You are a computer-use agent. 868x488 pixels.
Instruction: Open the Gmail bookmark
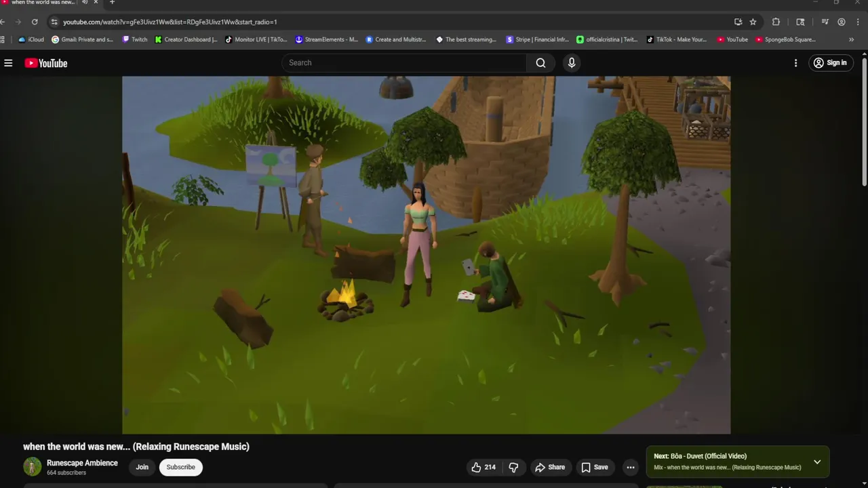point(82,39)
